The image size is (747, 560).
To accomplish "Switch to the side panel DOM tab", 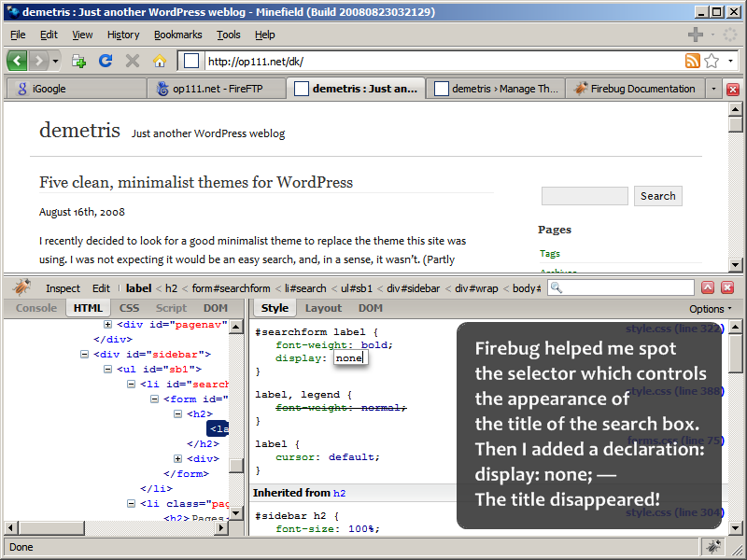I will [371, 308].
